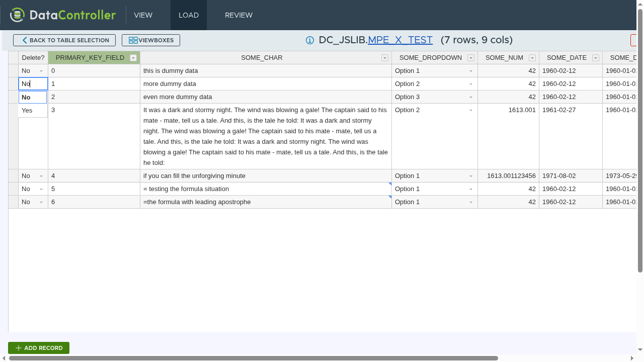Select cell 'even more dummy data'
The width and height of the screenshot is (644, 362).
pyautogui.click(x=266, y=97)
